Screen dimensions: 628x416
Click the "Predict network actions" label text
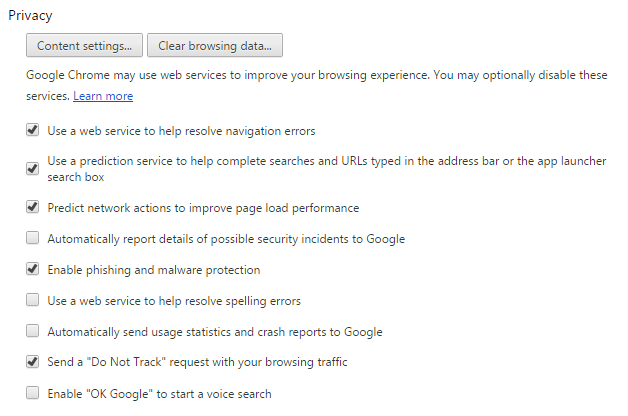click(x=203, y=208)
